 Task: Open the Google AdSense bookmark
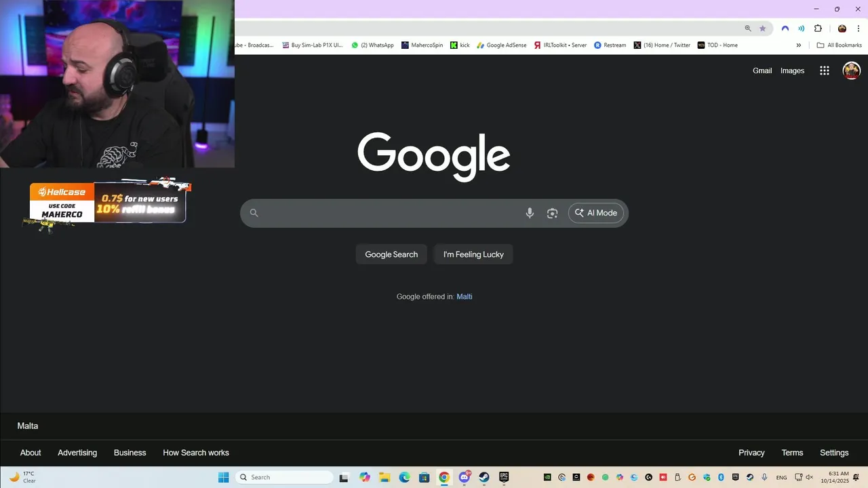(x=502, y=45)
